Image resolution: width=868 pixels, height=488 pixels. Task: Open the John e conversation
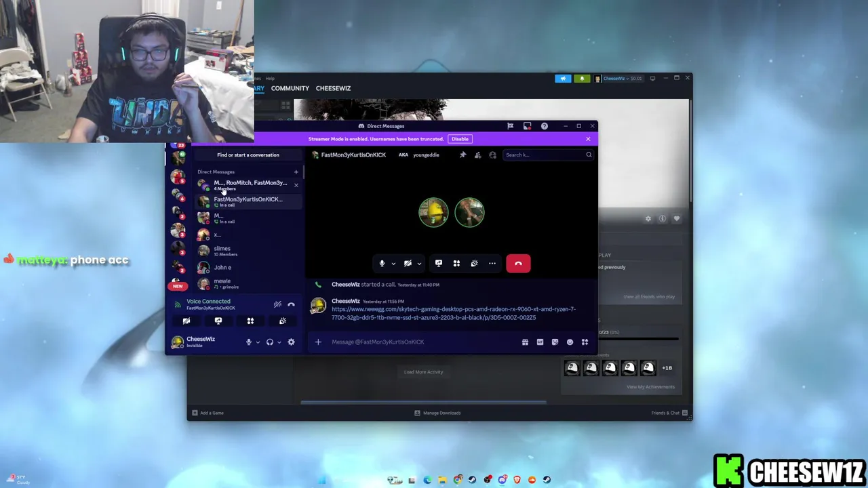click(248, 267)
